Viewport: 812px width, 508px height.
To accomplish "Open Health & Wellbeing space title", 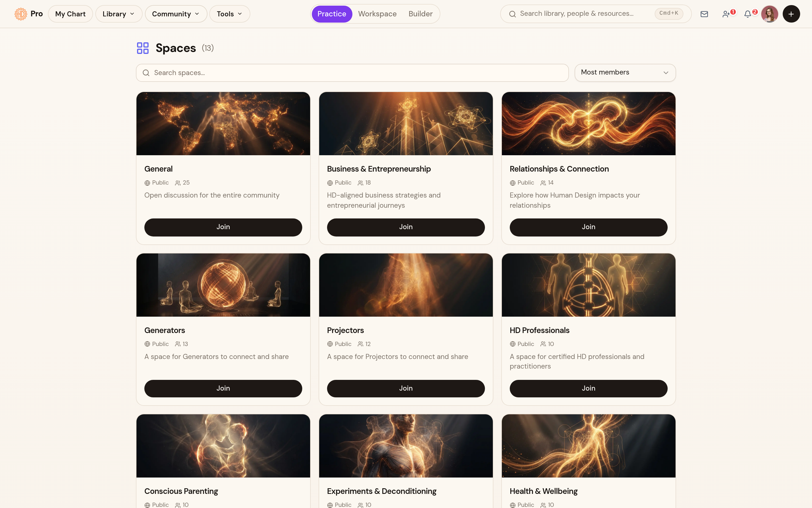I will click(543, 491).
